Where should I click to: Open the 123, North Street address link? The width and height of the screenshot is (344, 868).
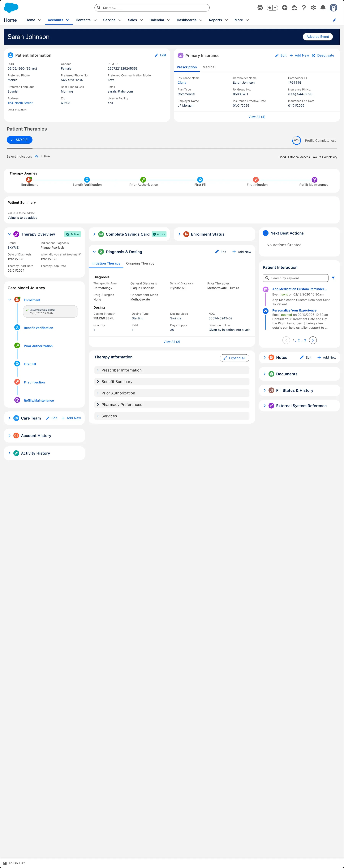click(x=20, y=103)
